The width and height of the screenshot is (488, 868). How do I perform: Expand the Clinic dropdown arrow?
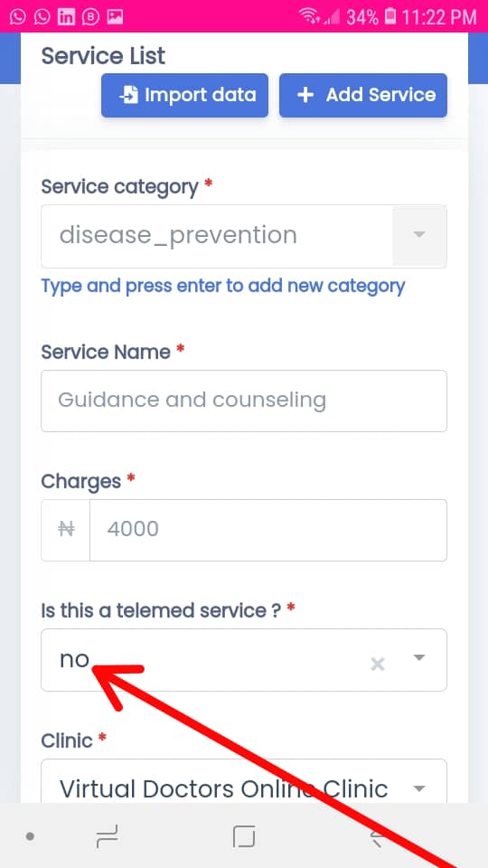point(419,788)
